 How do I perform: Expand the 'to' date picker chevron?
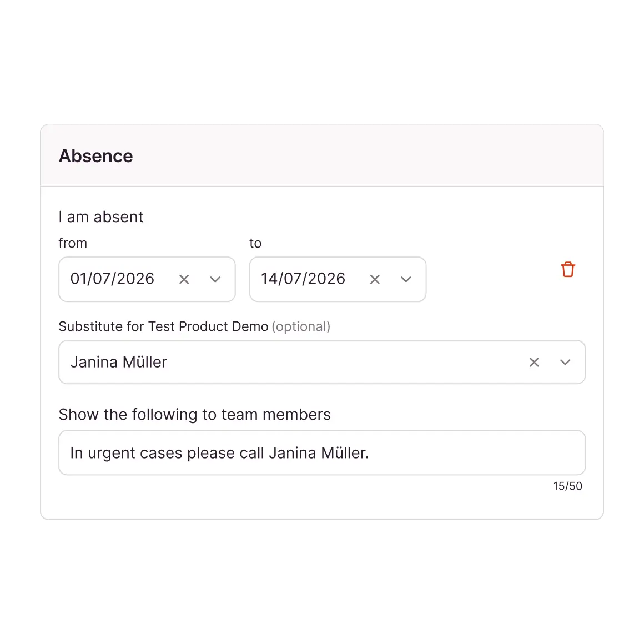tap(406, 279)
